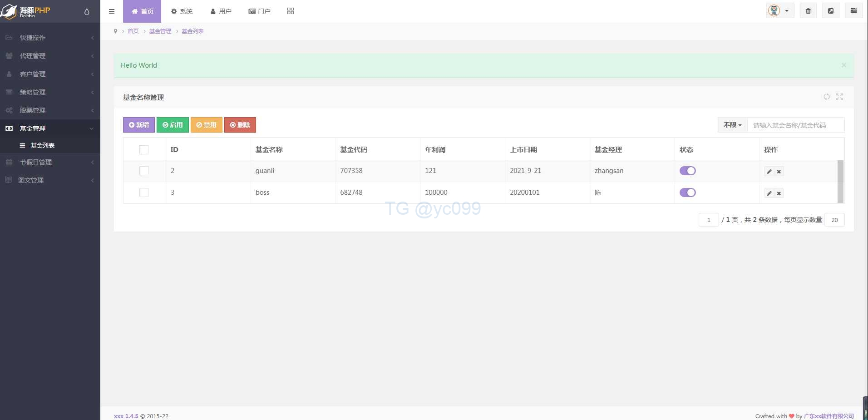Click the pencil edit icon for guanli

(769, 172)
